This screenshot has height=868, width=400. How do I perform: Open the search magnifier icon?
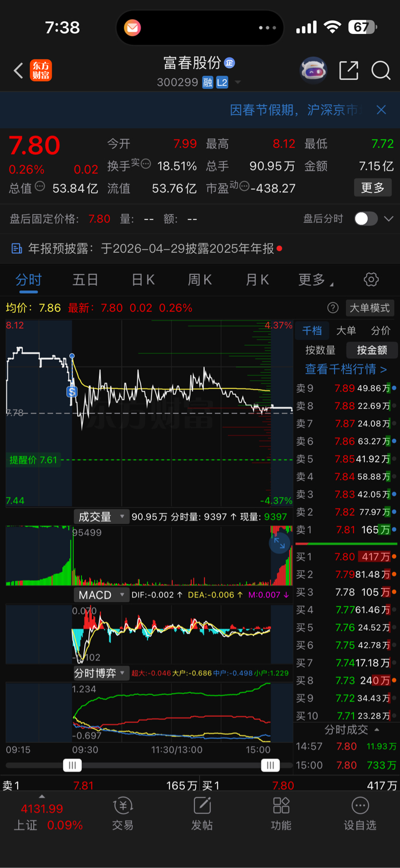(x=381, y=70)
